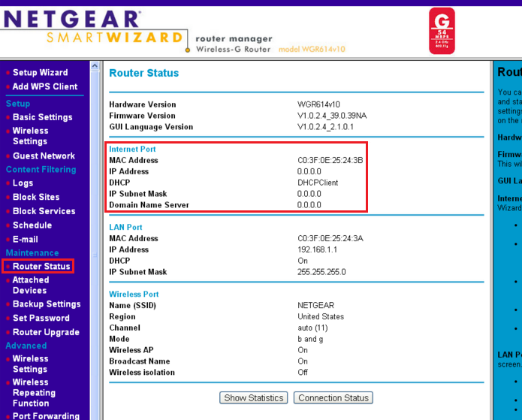Open Wireless Settings under Advanced
The height and width of the screenshot is (420, 522).
click(x=30, y=364)
